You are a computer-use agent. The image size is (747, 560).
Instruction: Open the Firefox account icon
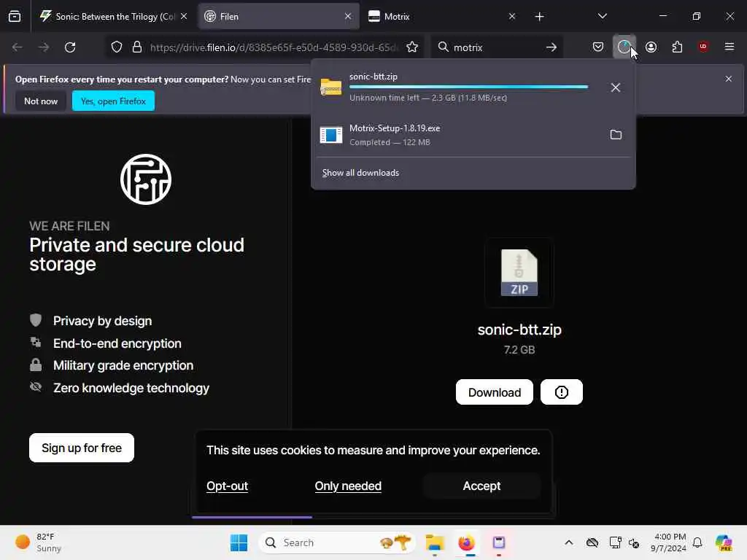pyautogui.click(x=651, y=47)
